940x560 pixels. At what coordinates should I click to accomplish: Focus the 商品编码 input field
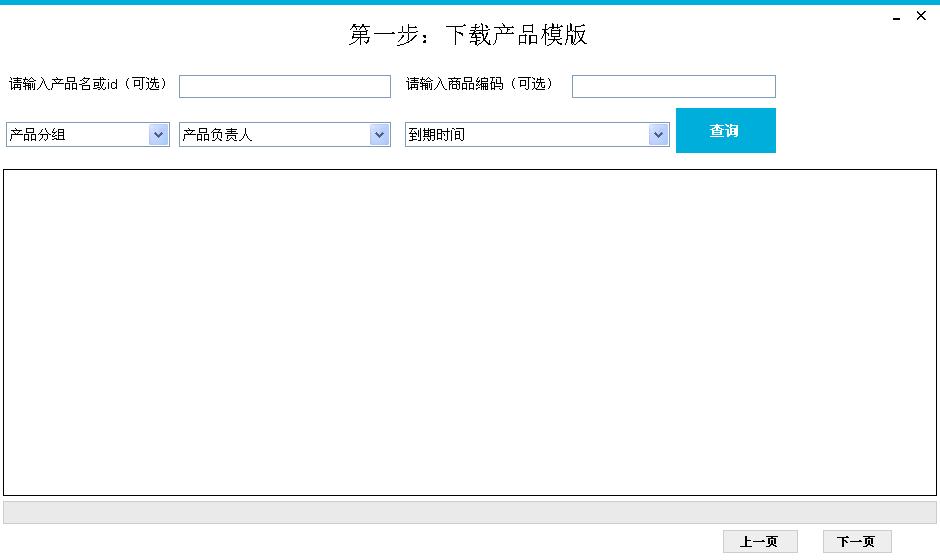pos(673,87)
